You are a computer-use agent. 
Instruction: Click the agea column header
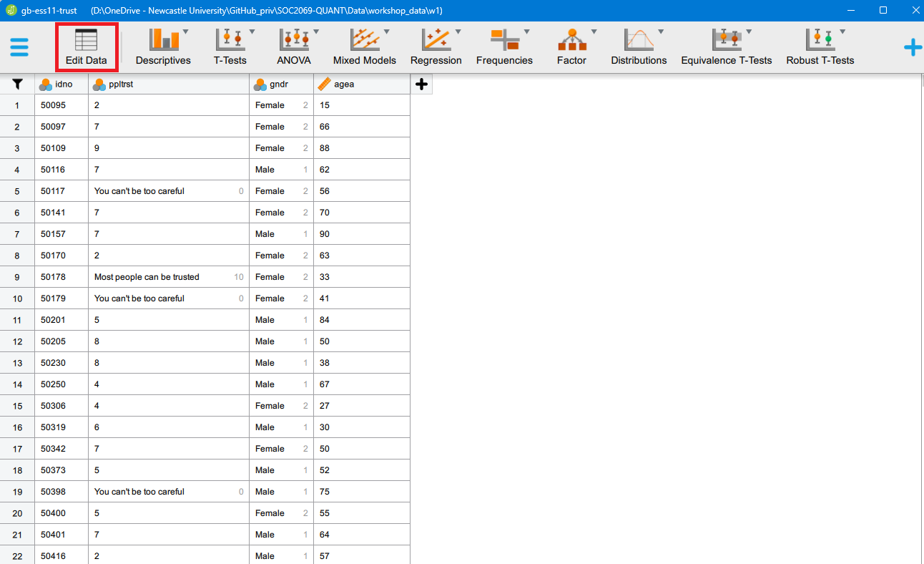pyautogui.click(x=362, y=84)
